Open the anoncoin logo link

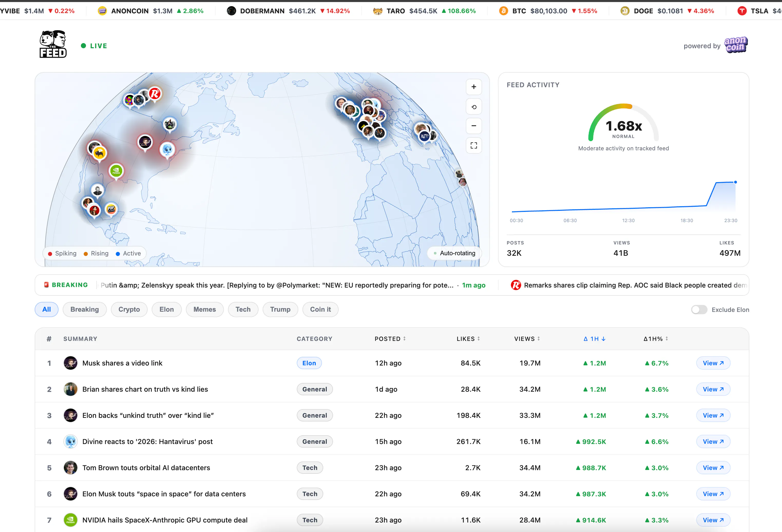pyautogui.click(x=736, y=45)
